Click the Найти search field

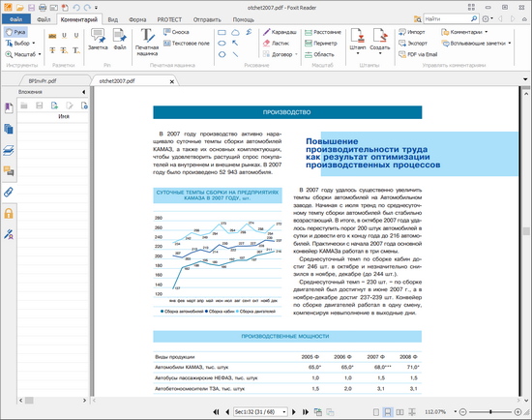coord(446,19)
